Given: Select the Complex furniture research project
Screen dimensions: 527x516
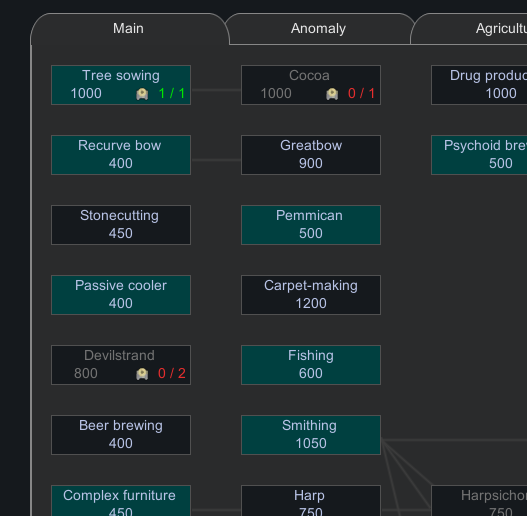Looking at the screenshot, I should click(121, 501).
